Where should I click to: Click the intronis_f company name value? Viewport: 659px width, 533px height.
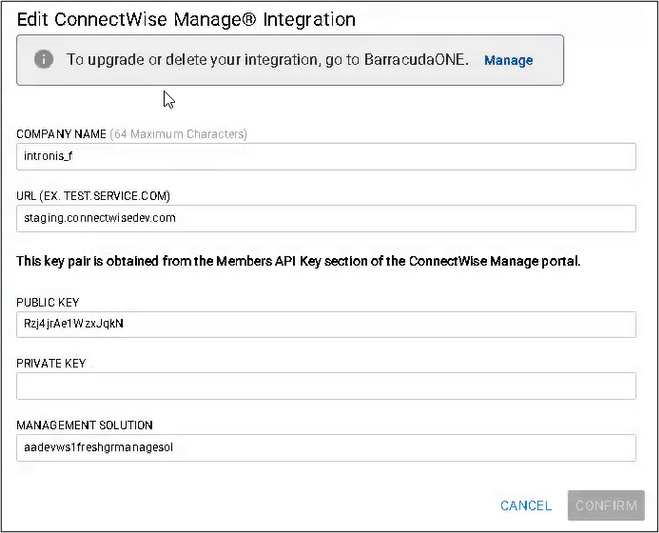click(x=50, y=156)
